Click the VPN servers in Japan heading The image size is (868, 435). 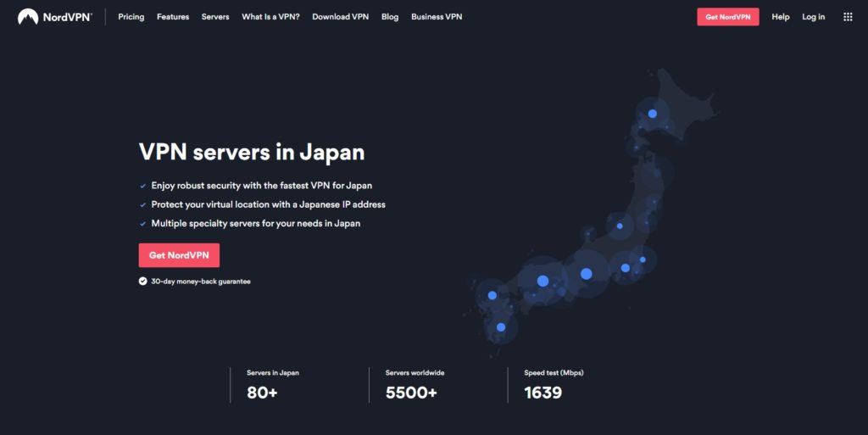(252, 152)
